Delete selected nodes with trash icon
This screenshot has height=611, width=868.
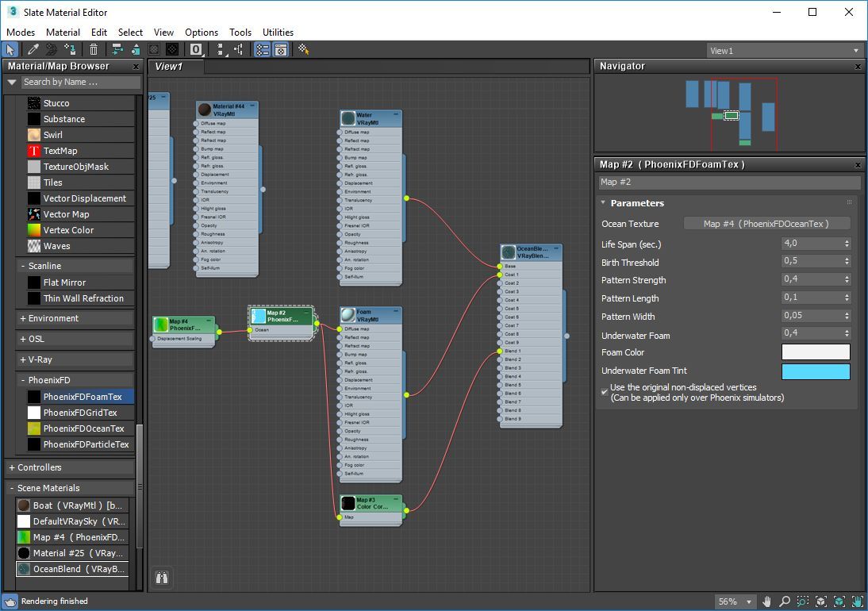pos(94,50)
